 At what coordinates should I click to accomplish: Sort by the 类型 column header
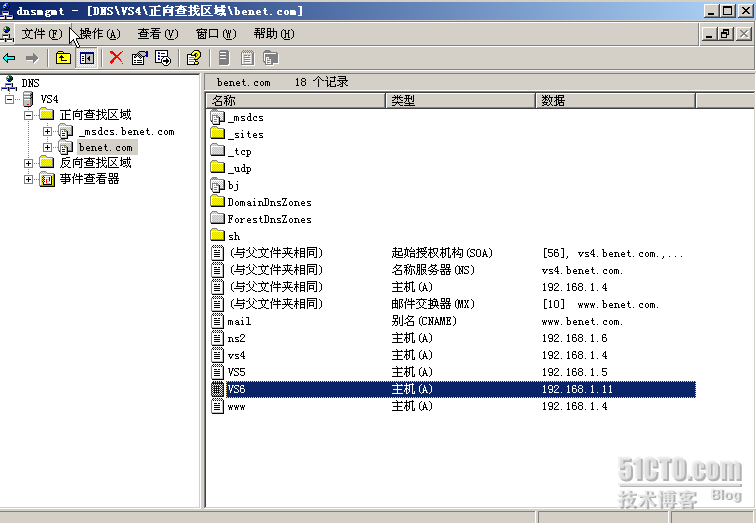tap(460, 101)
